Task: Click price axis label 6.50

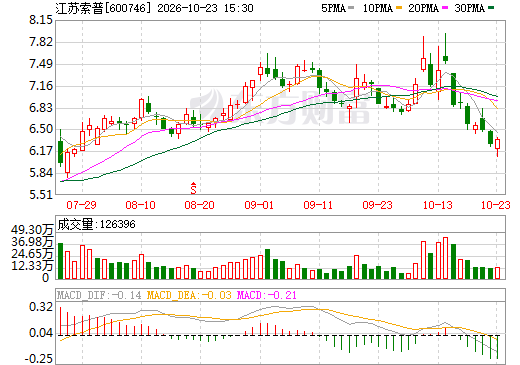Action: click(41, 129)
